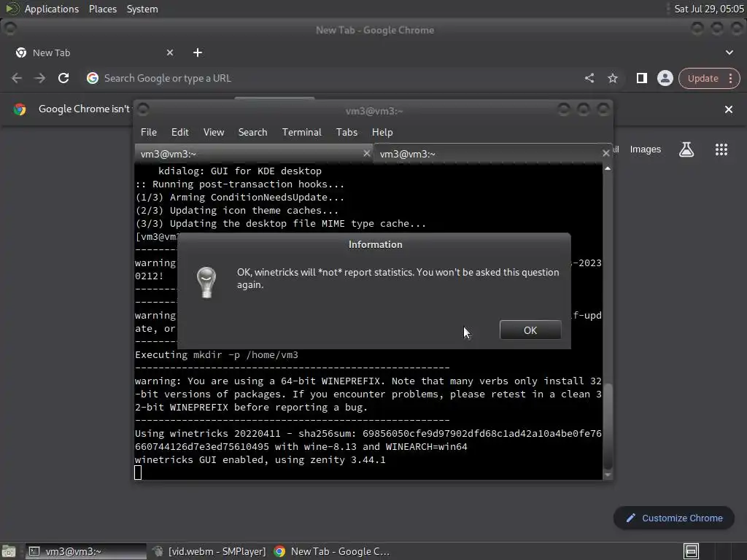The width and height of the screenshot is (747, 560).
Task: Switch to Google Chrome taskbar entry
Action: coord(332,551)
